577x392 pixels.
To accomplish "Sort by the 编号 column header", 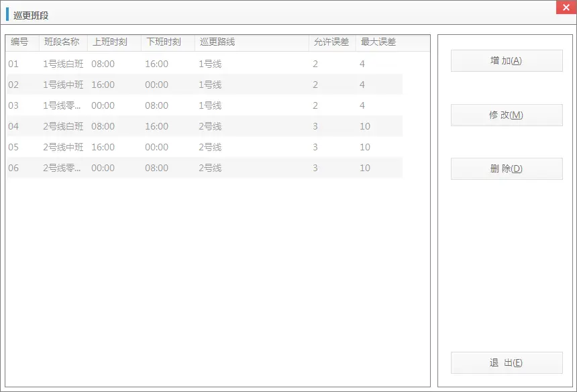I will pyautogui.click(x=19, y=42).
